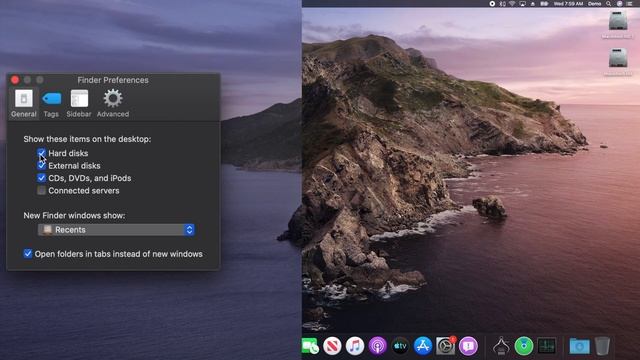Toggle the CDs, DVDs, and iPods checkbox
The image size is (640, 360).
(x=41, y=178)
